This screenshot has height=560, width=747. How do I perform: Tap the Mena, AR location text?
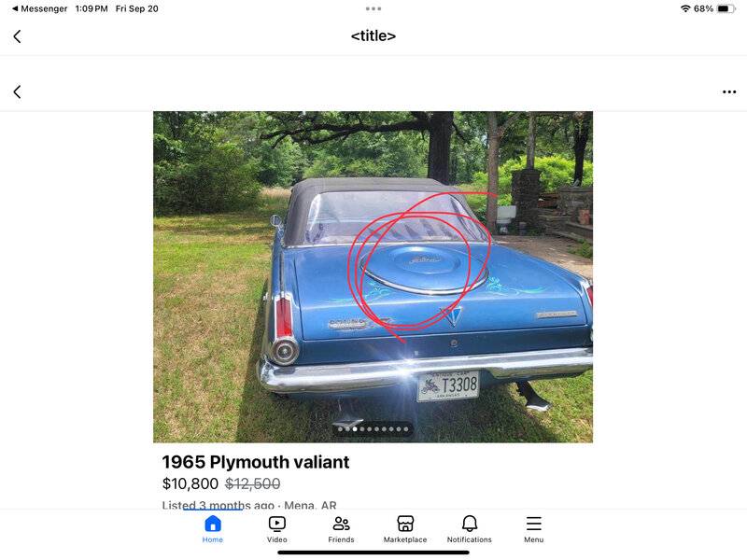tap(310, 505)
